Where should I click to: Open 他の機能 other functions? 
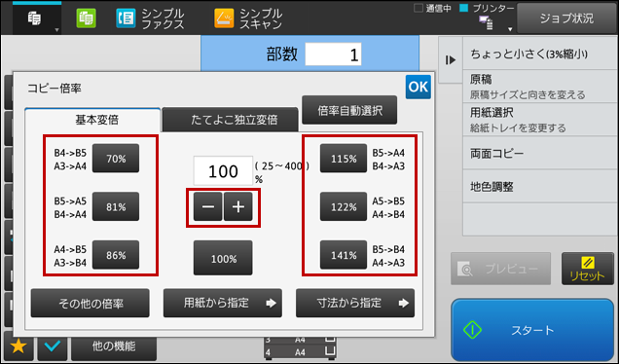(114, 346)
